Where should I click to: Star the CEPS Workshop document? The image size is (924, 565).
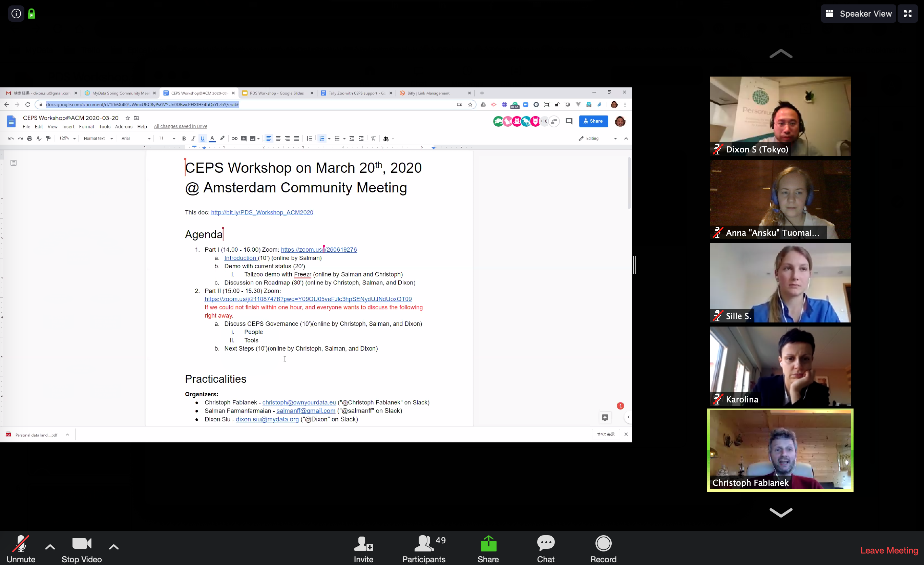127,118
